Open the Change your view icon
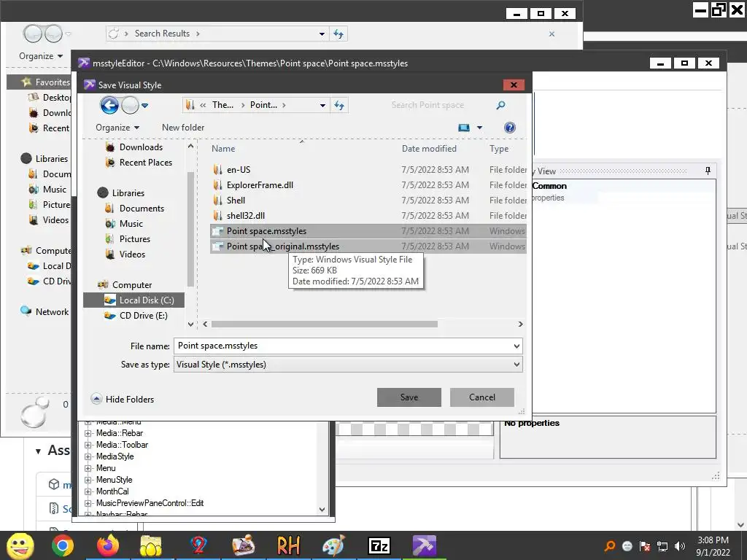The width and height of the screenshot is (747, 560). (463, 128)
